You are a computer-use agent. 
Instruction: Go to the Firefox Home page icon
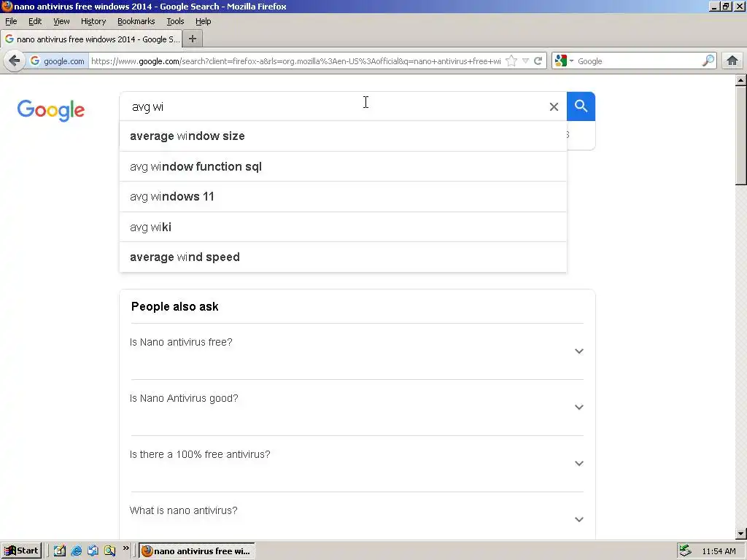[x=732, y=61]
